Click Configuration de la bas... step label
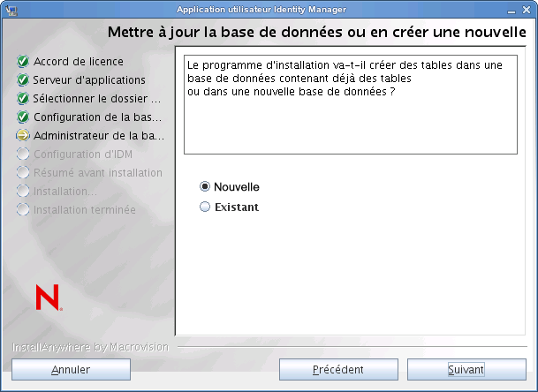 pos(98,117)
